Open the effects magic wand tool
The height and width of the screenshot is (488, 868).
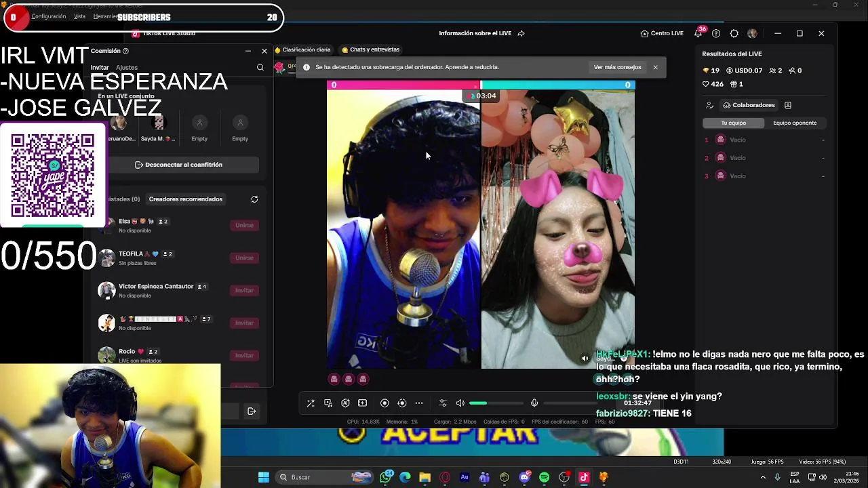click(311, 403)
